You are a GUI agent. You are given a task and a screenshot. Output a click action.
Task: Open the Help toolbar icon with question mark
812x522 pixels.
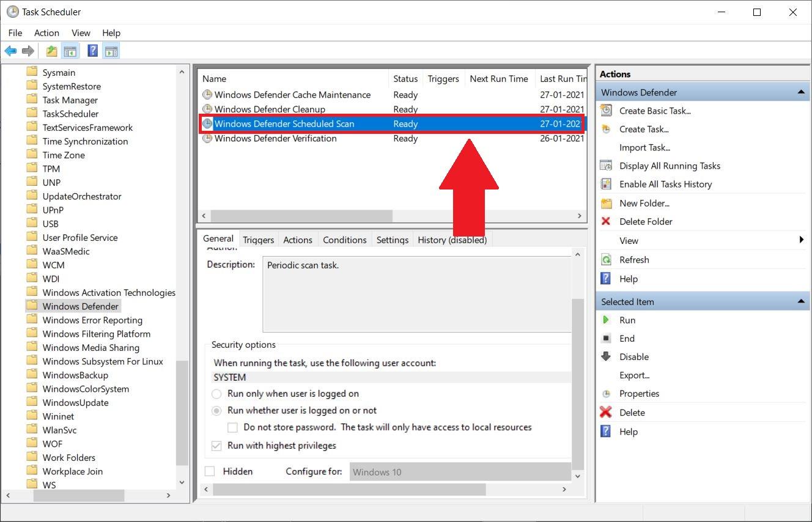click(92, 51)
